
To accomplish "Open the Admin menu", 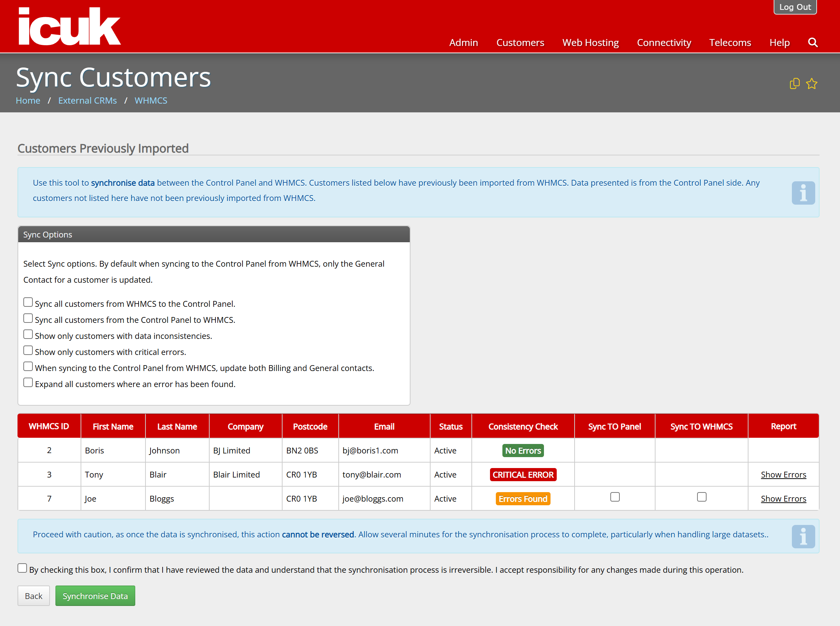I will [463, 42].
